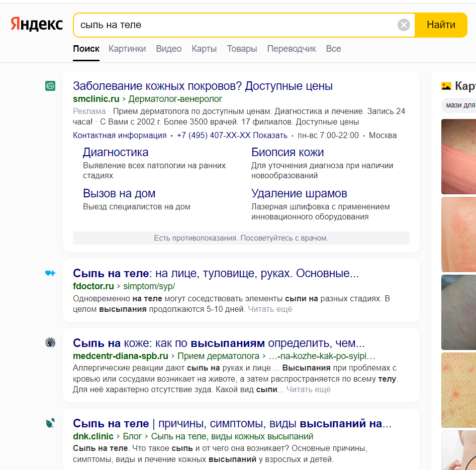Open result Сыпь на теле | причины, симптомы
476x470 pixels.
[x=232, y=424]
